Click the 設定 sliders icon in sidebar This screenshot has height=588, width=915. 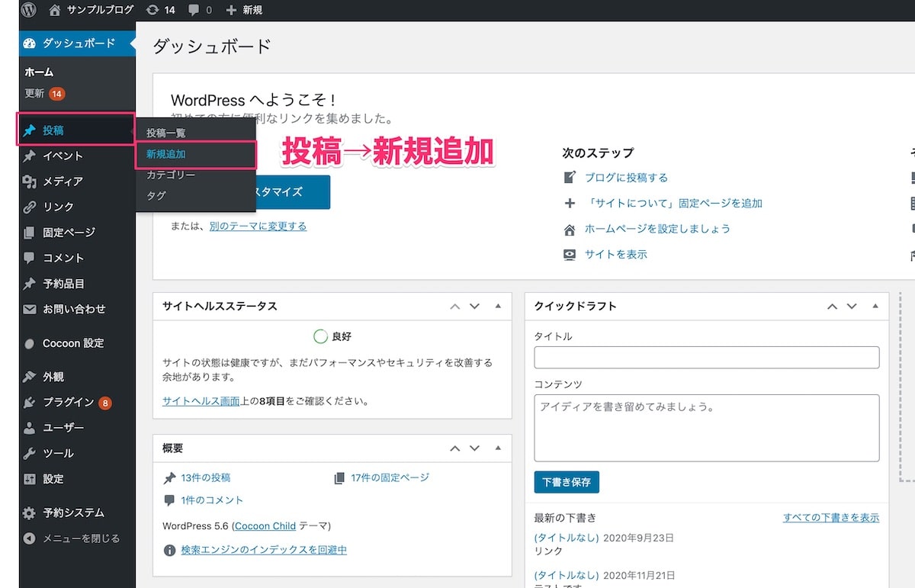click(x=30, y=479)
